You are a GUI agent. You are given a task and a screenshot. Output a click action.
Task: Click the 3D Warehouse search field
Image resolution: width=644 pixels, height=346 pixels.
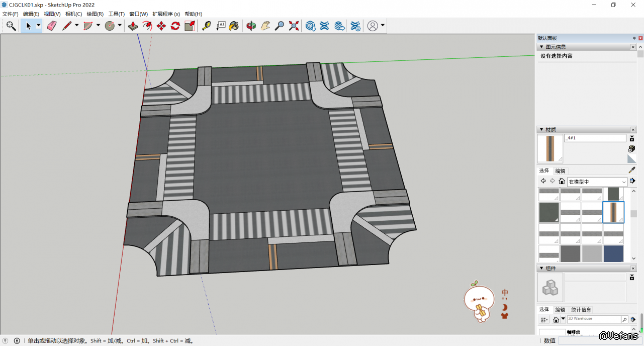[x=593, y=319]
